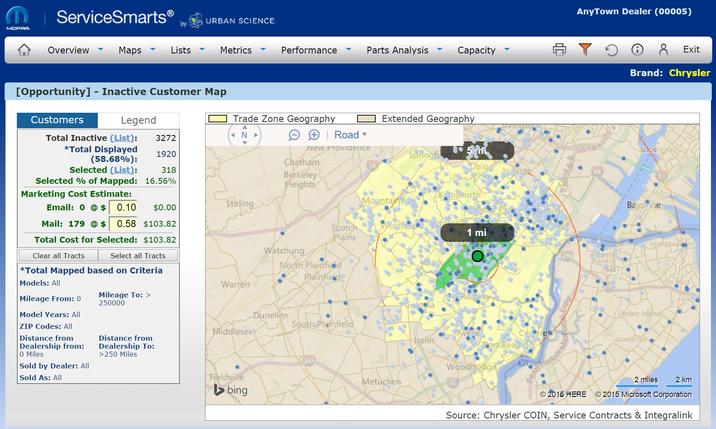Edit the Email cost field 0.10
The width and height of the screenshot is (716, 429).
point(123,207)
